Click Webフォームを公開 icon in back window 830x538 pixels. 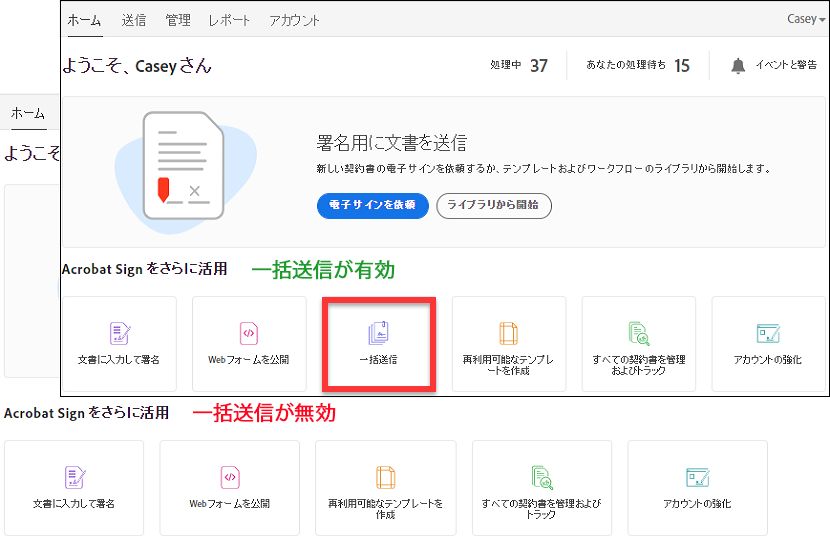point(230,477)
